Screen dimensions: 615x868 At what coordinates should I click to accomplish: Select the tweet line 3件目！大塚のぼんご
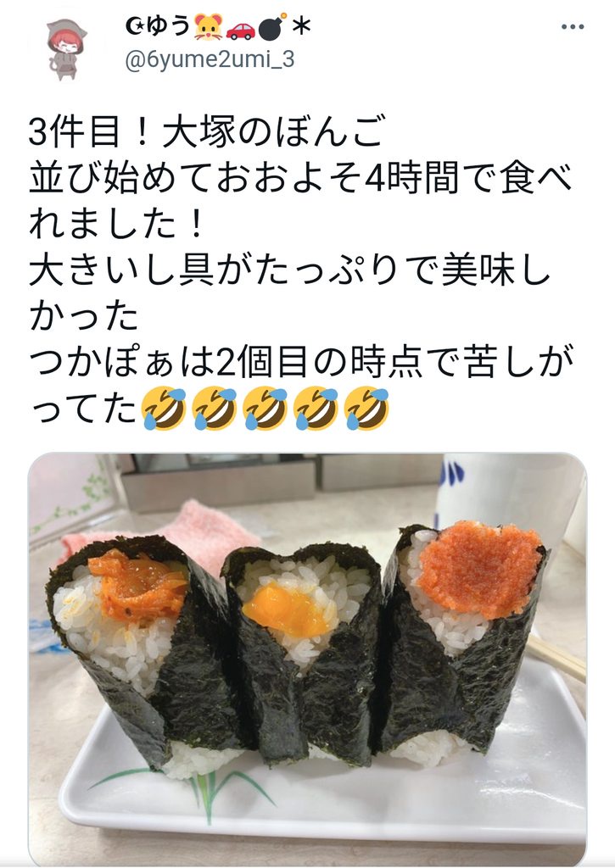point(206,133)
